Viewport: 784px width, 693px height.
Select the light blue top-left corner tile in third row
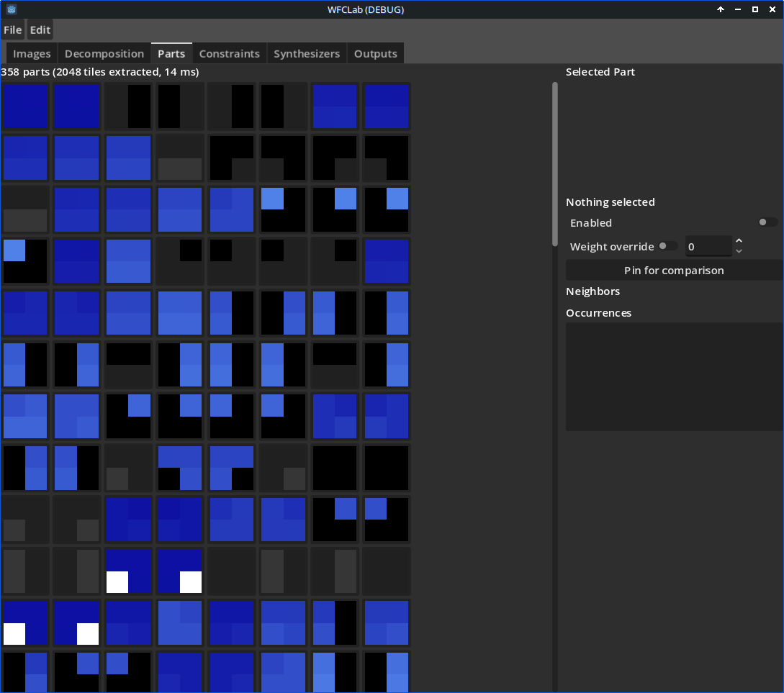click(284, 209)
